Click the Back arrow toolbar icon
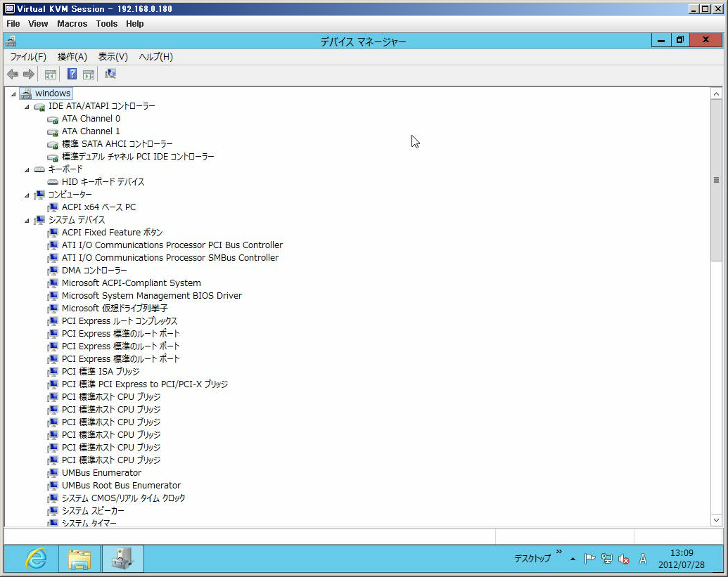Viewport: 728px width, 577px height. point(13,74)
